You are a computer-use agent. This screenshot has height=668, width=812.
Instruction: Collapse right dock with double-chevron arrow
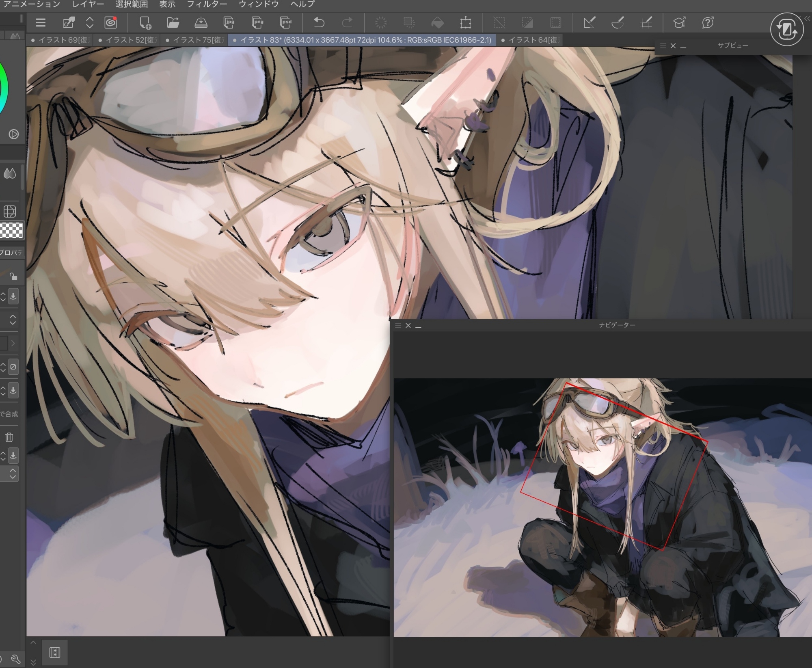(807, 18)
